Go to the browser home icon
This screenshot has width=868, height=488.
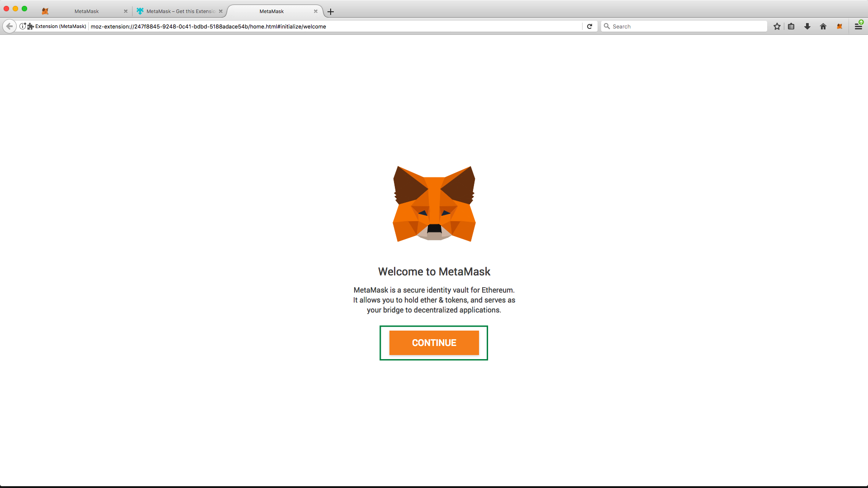coord(823,26)
